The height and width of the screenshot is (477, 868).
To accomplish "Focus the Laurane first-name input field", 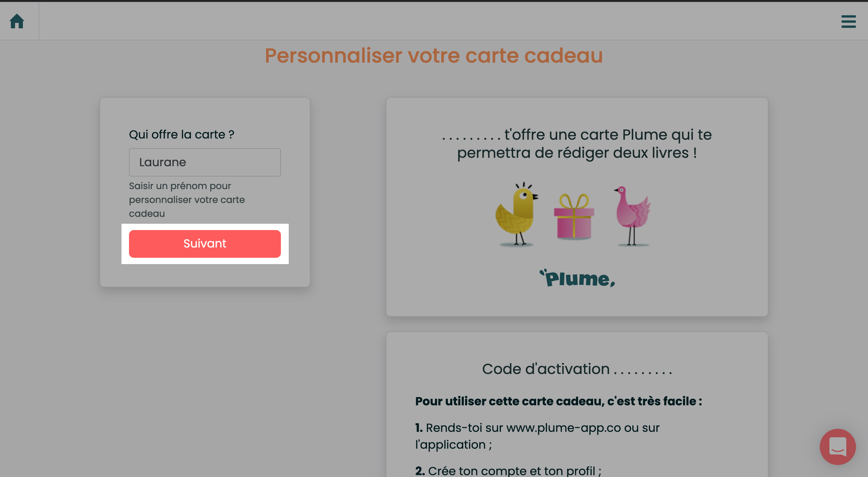I will point(205,162).
